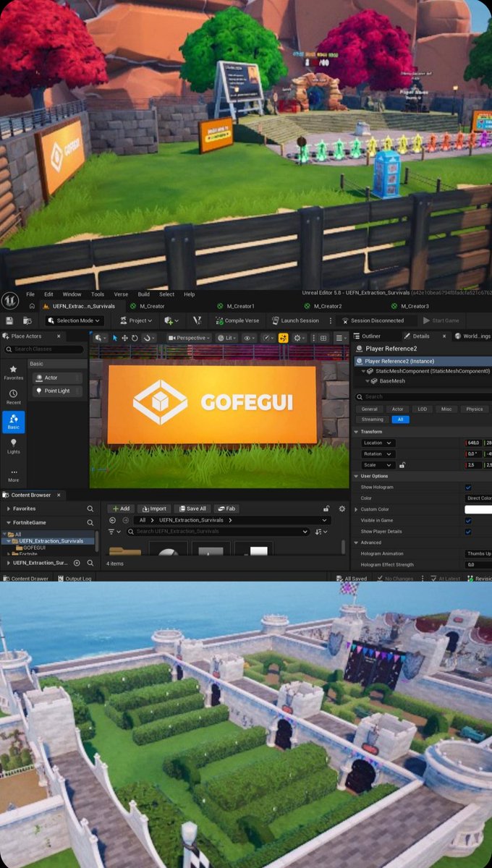Click the viewport rotate tool icon

(x=135, y=338)
